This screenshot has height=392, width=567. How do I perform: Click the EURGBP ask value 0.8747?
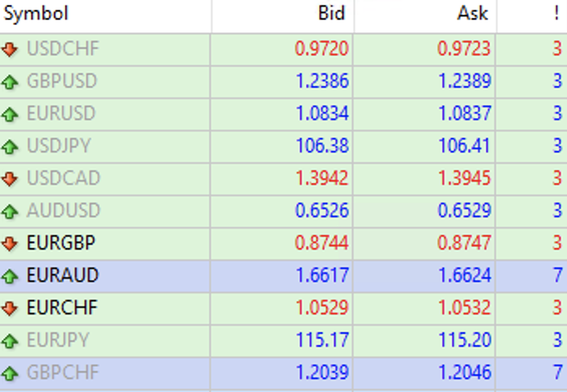[464, 243]
